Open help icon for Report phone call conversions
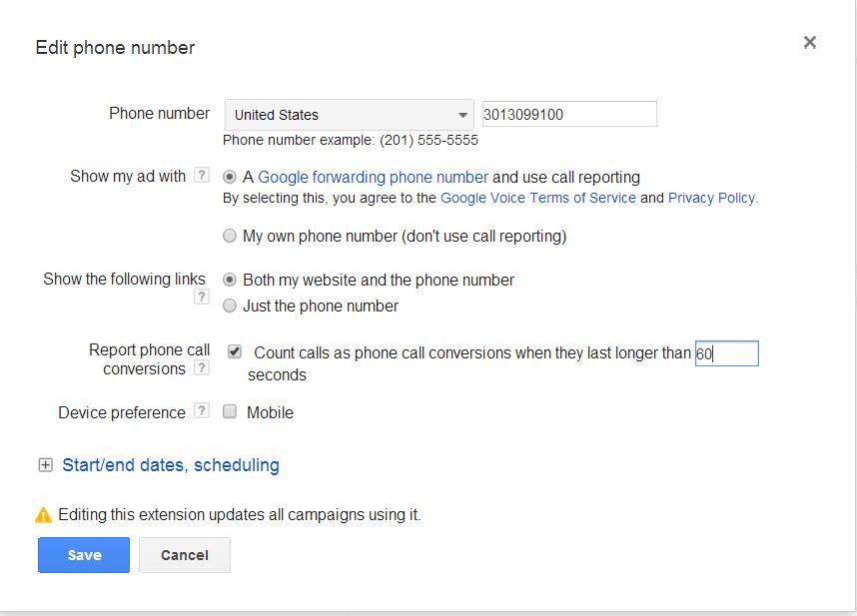Image resolution: width=857 pixels, height=616 pixels. point(202,368)
